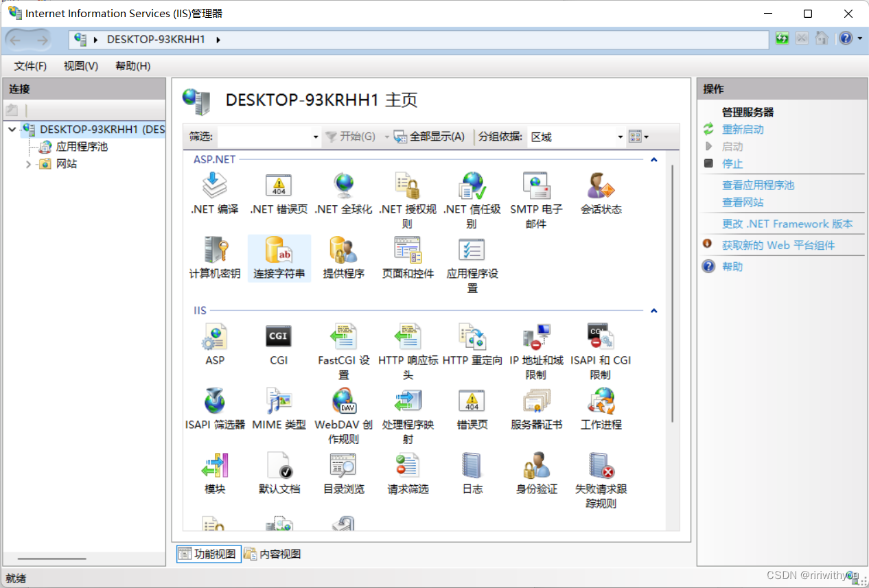869x588 pixels.
Task: Collapse the IIS group section
Action: pos(654,310)
